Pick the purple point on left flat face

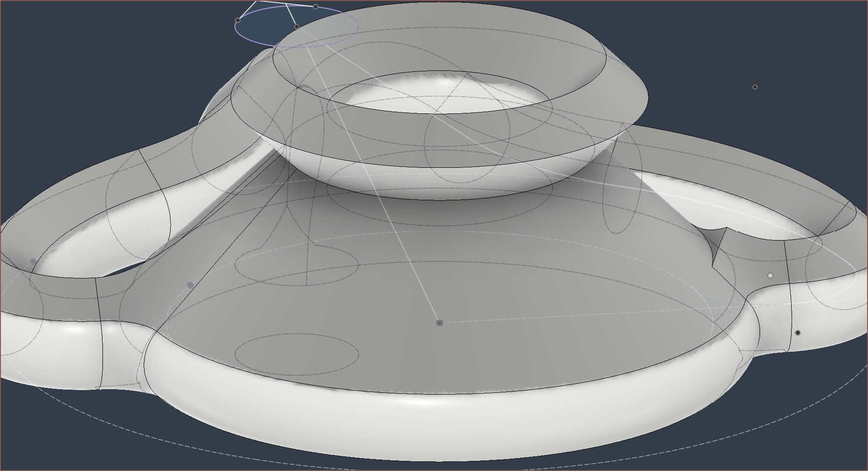coord(190,285)
